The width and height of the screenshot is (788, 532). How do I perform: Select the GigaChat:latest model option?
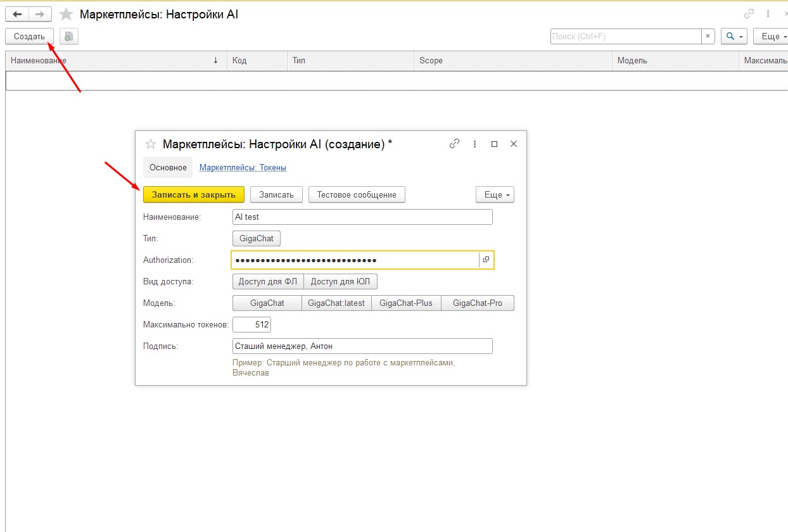pos(336,303)
